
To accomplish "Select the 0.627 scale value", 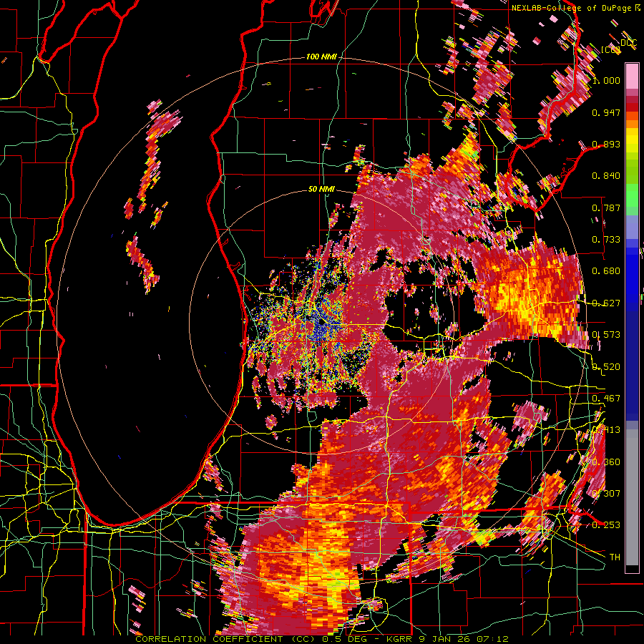I will pos(606,303).
